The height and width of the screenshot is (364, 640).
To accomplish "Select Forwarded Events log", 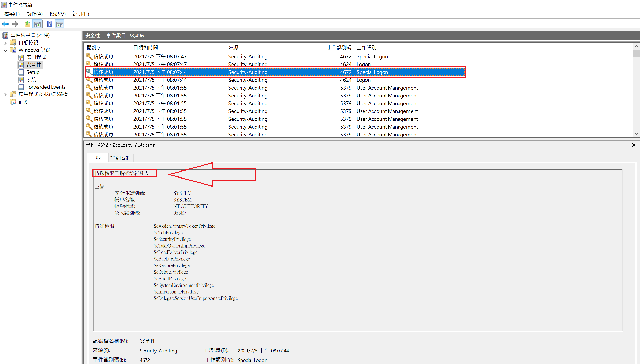I will [46, 87].
